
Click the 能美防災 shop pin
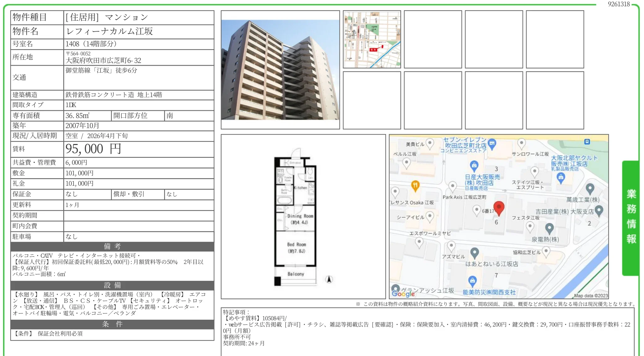472,281
